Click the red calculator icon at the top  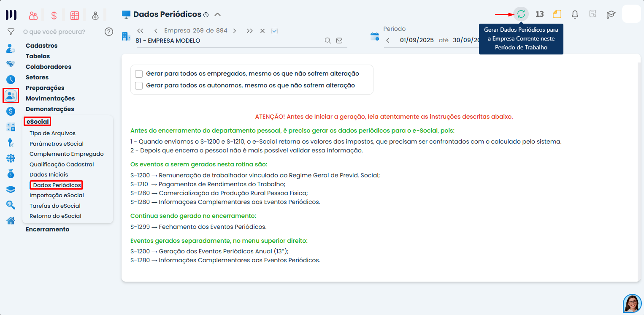pos(75,15)
